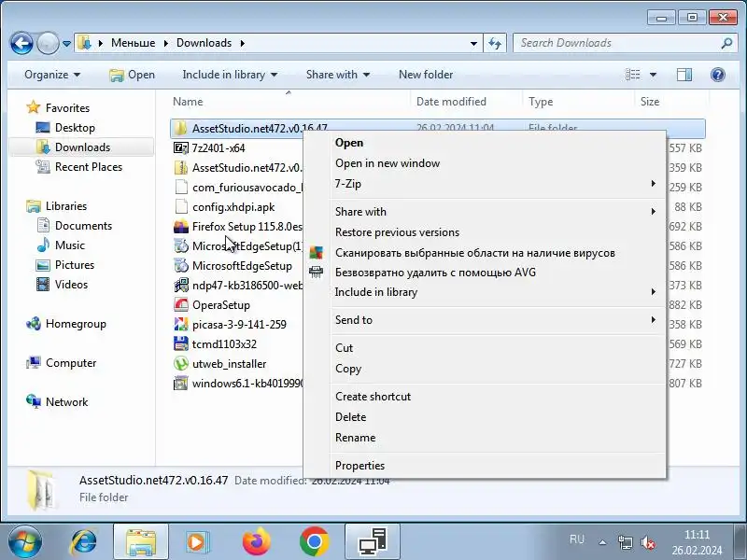Image resolution: width=747 pixels, height=560 pixels.
Task: Expand Include in library toolbar dropdown
Action: pyautogui.click(x=230, y=75)
